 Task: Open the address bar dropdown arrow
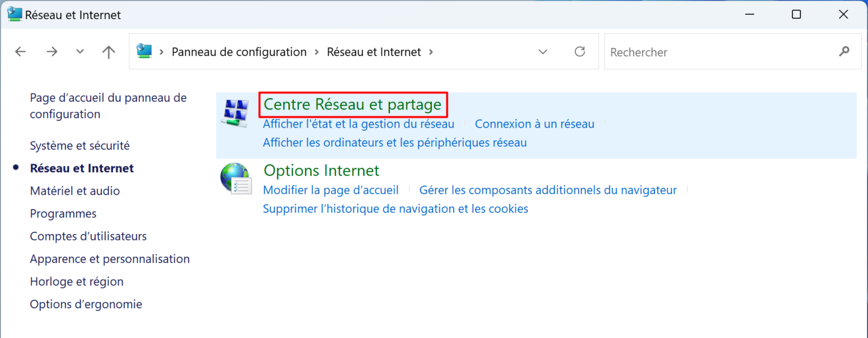(x=542, y=51)
